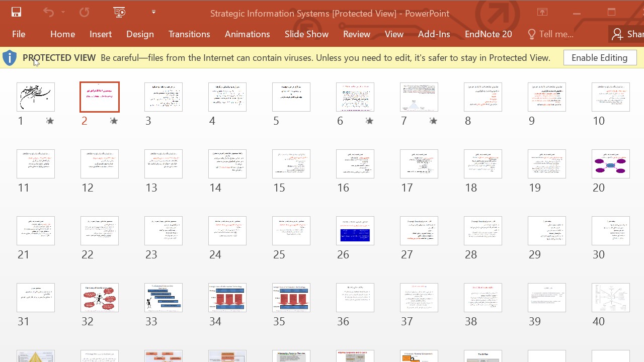
Task: Select slide 5 thumbnail
Action: [291, 97]
